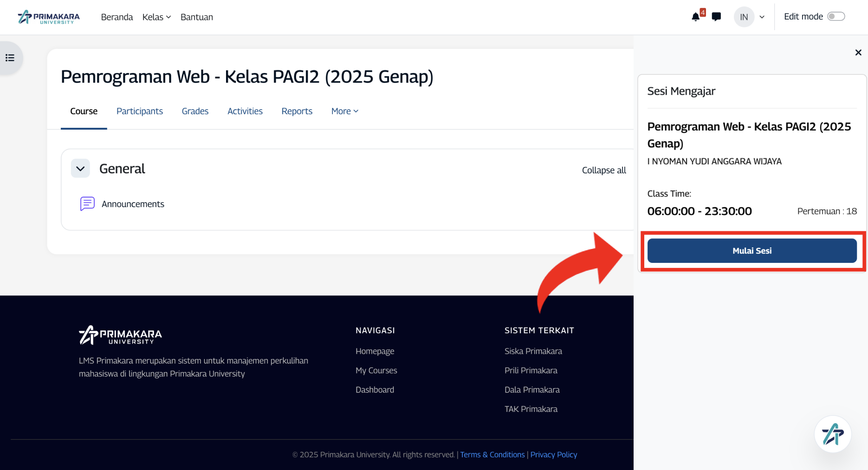Viewport: 868px width, 470px height.
Task: Open the Grades tab
Action: [195, 111]
